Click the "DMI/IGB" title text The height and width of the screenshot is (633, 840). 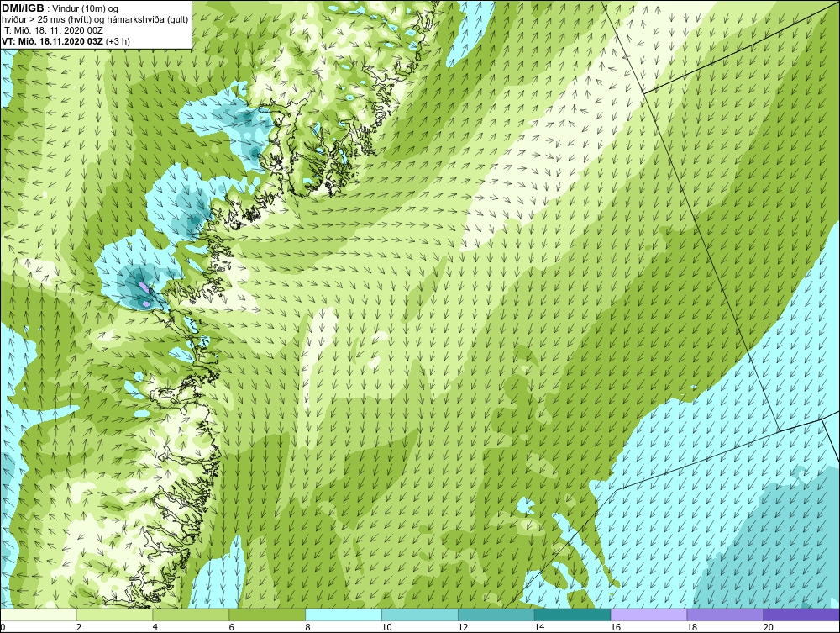click(x=23, y=8)
